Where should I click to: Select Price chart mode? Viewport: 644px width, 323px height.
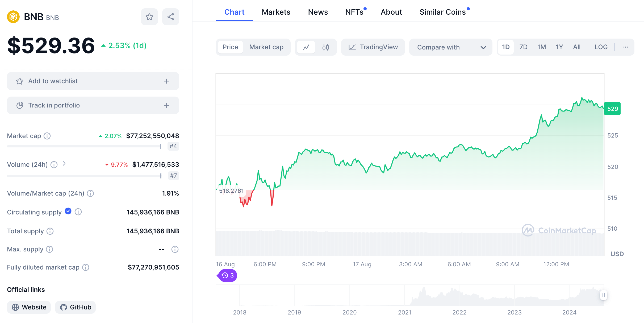tap(230, 47)
